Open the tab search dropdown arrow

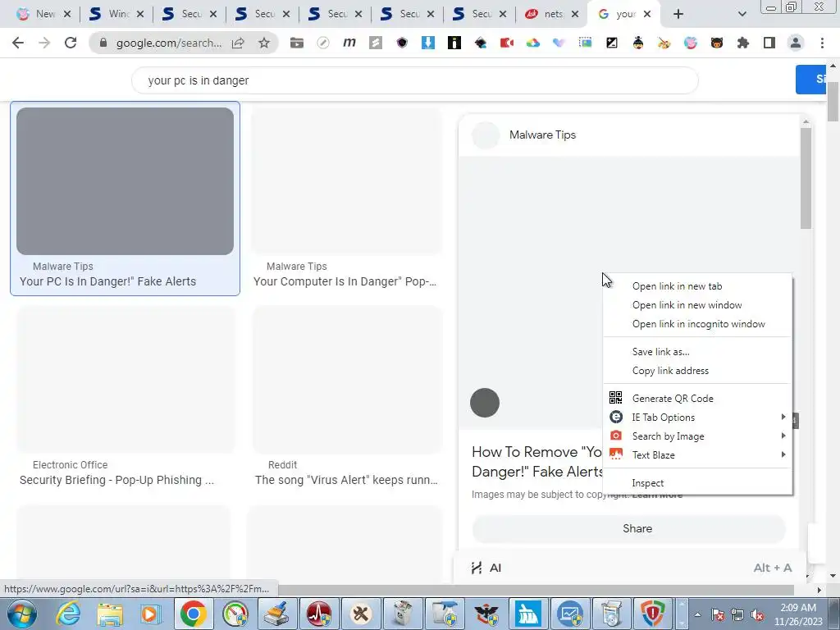(x=742, y=15)
